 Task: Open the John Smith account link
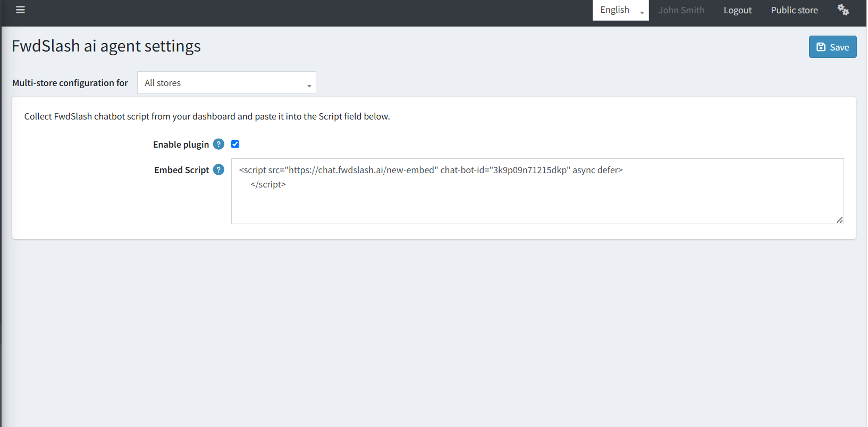coord(681,10)
